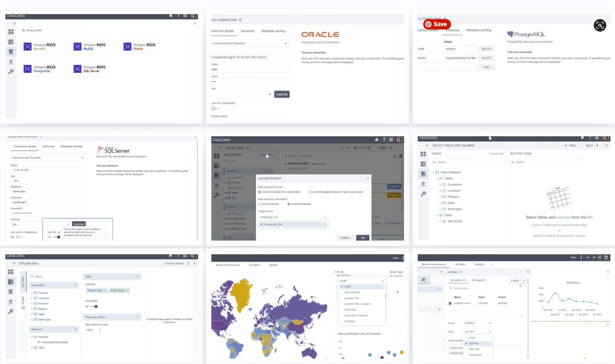The image size is (615, 364).
Task: Open the help question mark in Amazon RDS panel header
Action: point(178,16)
